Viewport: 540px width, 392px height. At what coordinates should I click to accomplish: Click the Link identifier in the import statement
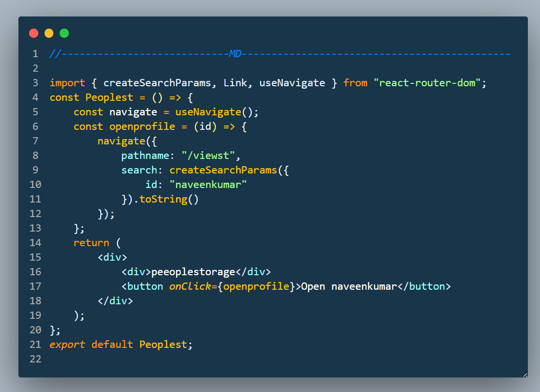tap(236, 82)
